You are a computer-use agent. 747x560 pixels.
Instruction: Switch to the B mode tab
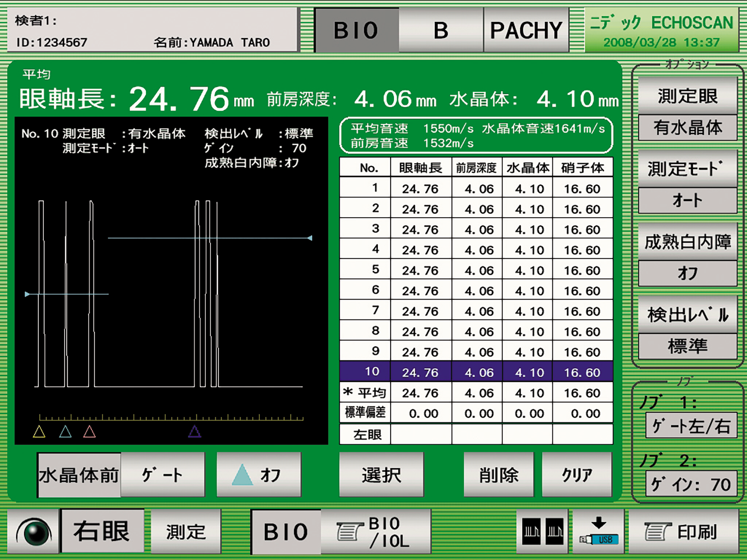point(441,30)
